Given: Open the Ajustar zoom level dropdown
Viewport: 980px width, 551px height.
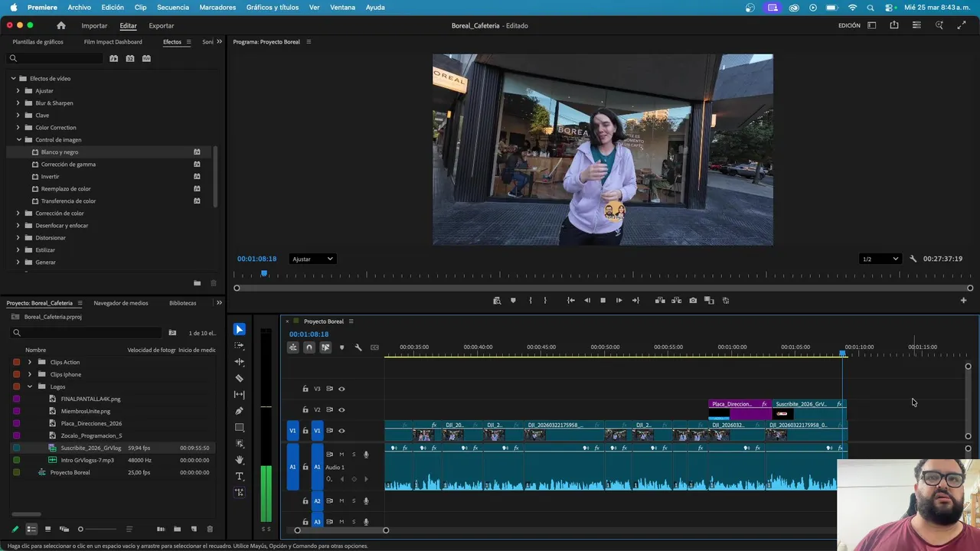Looking at the screenshot, I should tap(312, 259).
